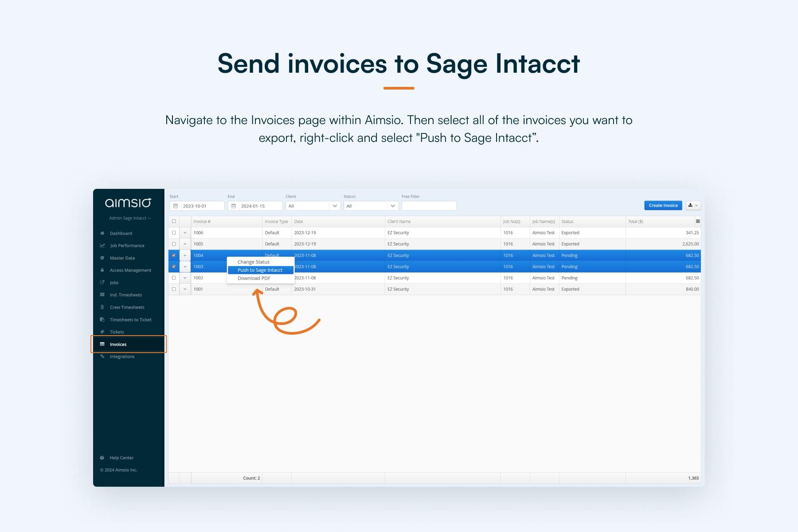Toggle the select-all header checkbox
The height and width of the screenshot is (532, 798).
tap(174, 221)
